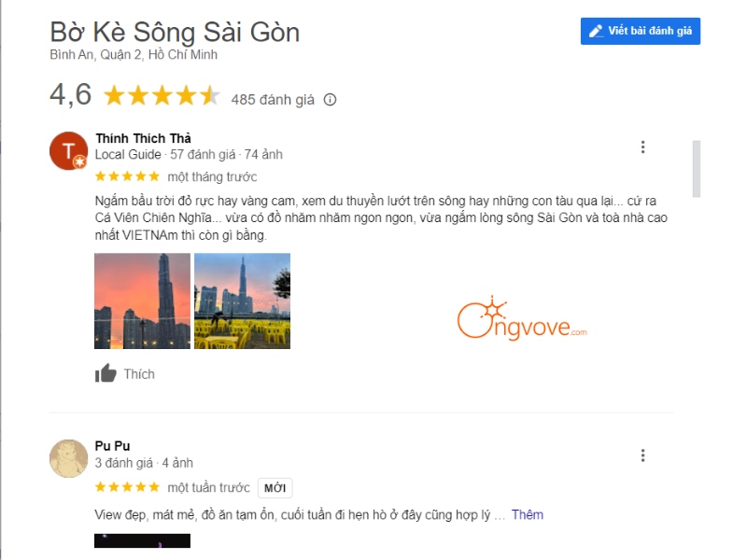Click the 'MỚI' badge on Pu Pu's review

tap(275, 487)
